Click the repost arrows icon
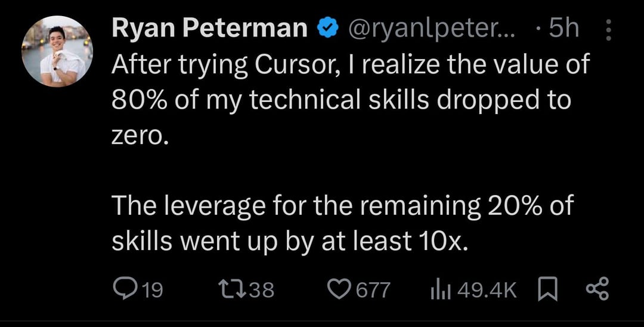The height and width of the screenshot is (327, 644). [229, 290]
